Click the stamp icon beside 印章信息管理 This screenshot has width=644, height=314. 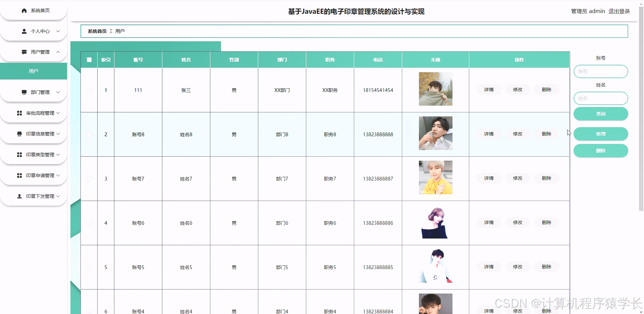[19, 134]
